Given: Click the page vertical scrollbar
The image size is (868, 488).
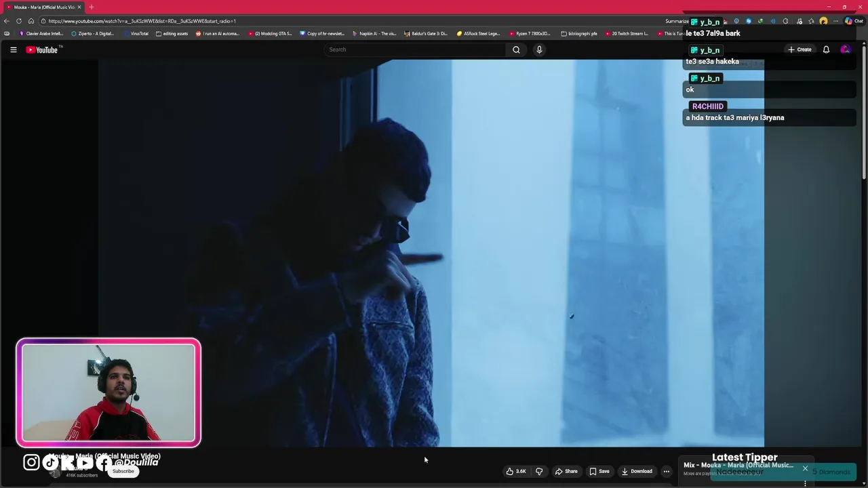Looking at the screenshot, I should click(864, 112).
